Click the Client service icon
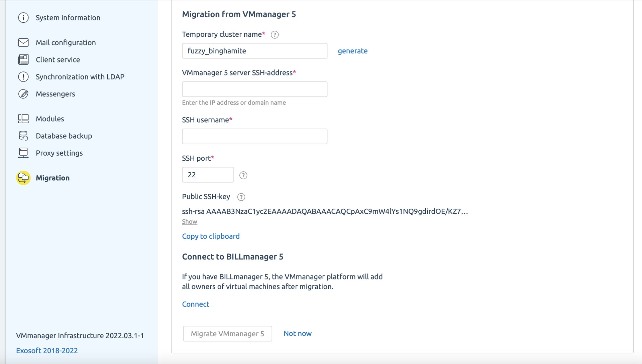The width and height of the screenshot is (642, 364). 23,60
